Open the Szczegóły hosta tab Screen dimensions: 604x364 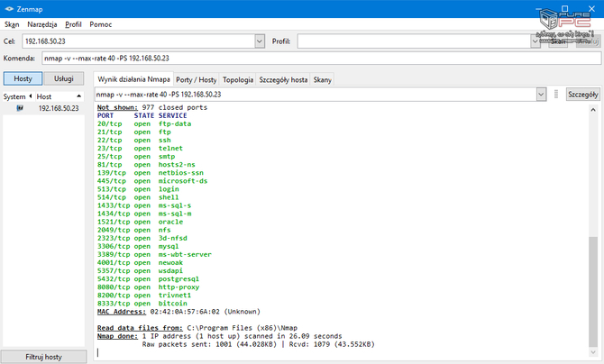283,79
